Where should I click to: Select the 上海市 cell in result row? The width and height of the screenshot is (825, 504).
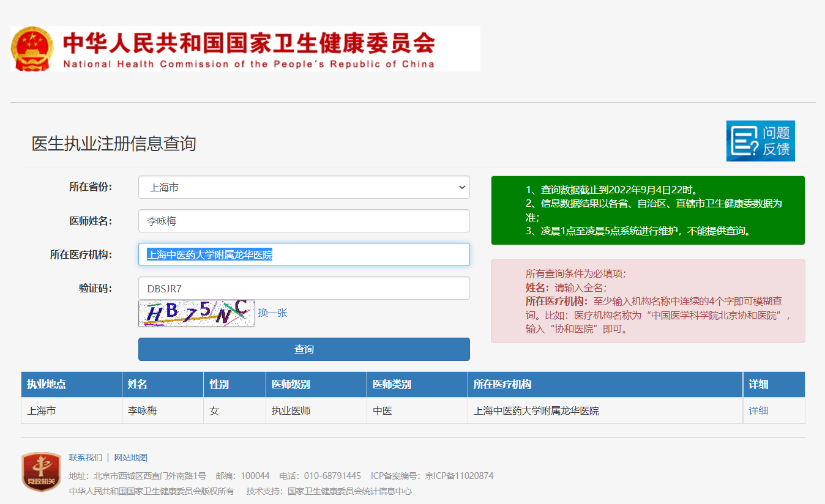point(72,410)
